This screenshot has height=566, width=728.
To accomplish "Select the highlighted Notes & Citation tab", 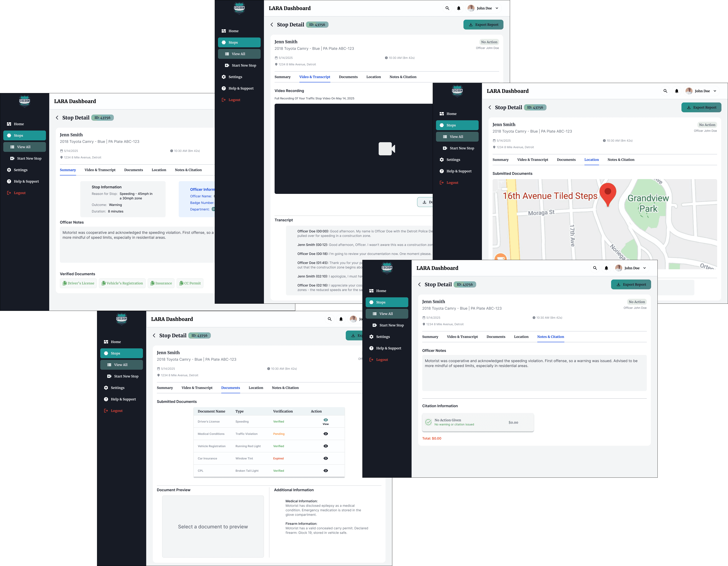I will pos(550,337).
